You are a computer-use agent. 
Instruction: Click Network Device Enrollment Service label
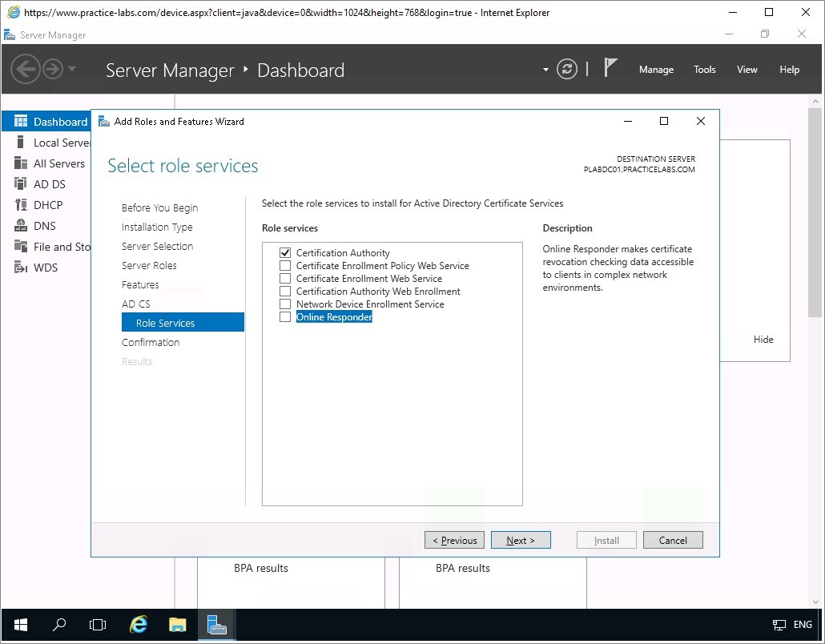(x=370, y=304)
